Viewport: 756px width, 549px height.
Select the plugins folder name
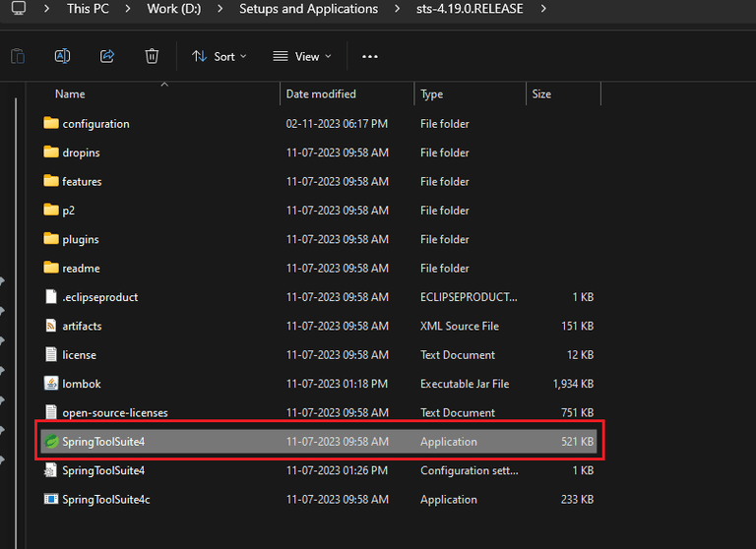(81, 239)
